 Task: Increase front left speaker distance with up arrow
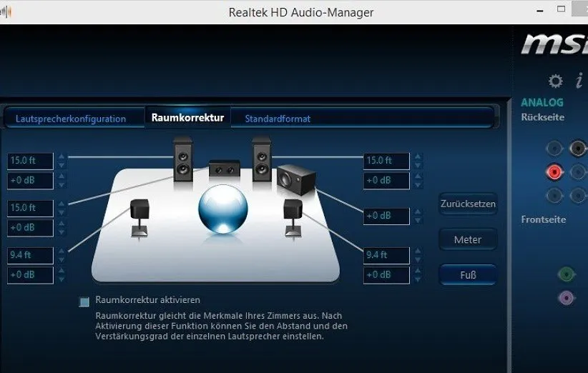click(62, 156)
